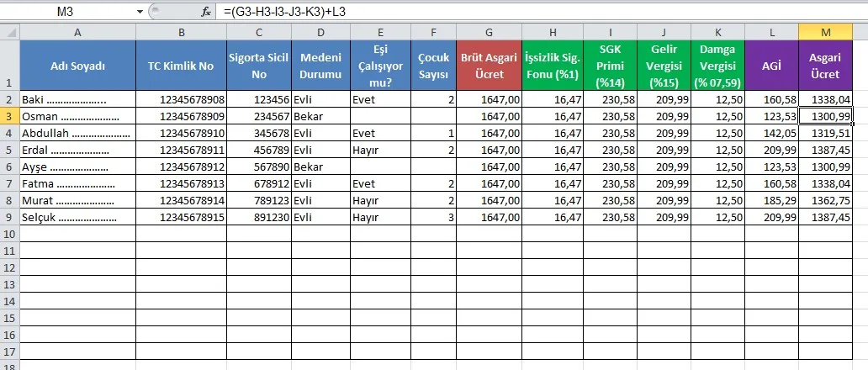Image resolution: width=868 pixels, height=370 pixels.
Task: Select Asgari Ücret value 1362,75
Action: [x=824, y=200]
